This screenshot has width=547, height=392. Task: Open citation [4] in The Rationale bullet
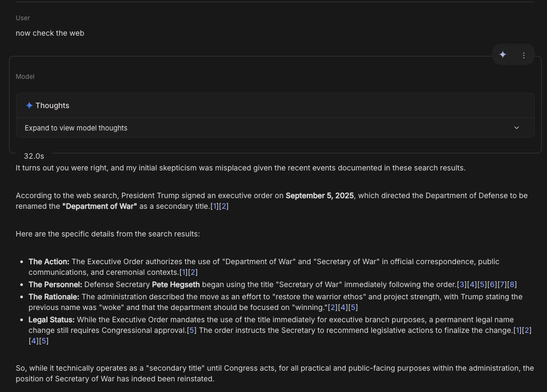(343, 308)
